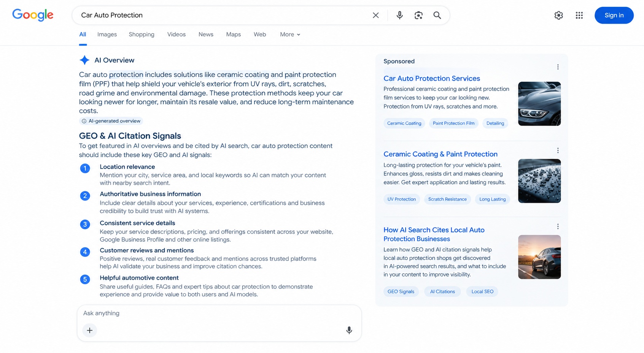Click the magnifying glass search icon
Screen dimensions: 644x353
(437, 15)
